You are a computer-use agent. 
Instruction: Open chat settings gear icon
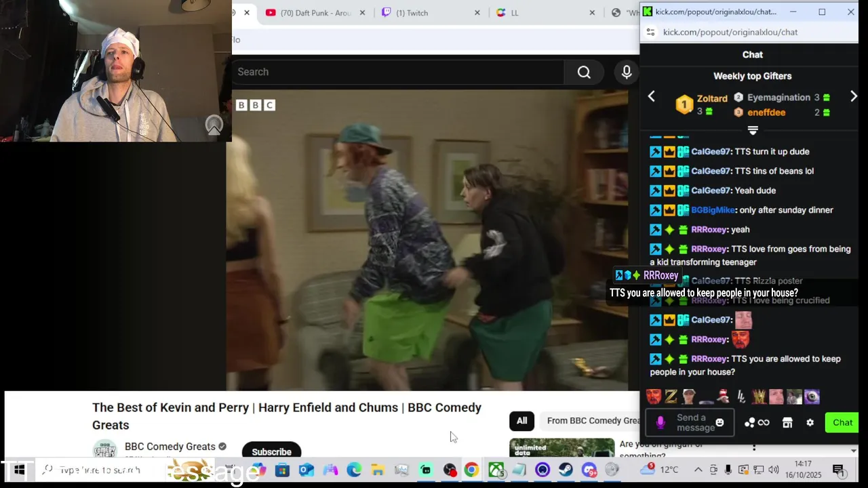point(810,422)
